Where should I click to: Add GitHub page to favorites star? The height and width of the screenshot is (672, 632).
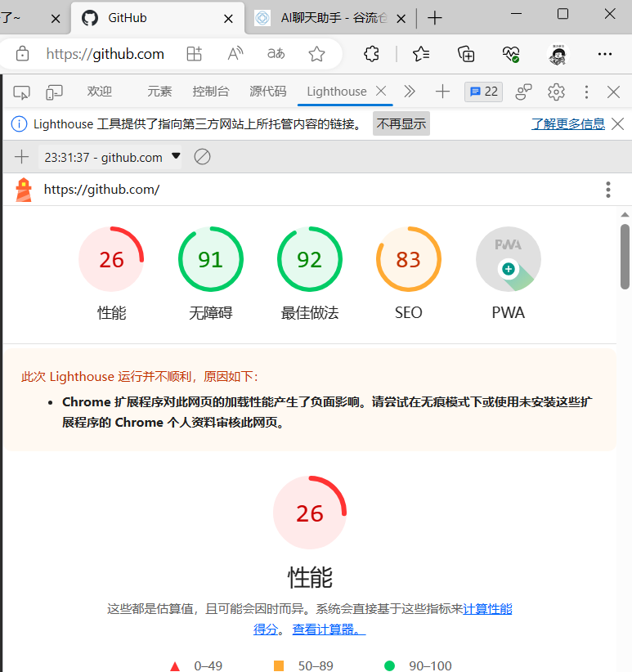click(x=316, y=54)
